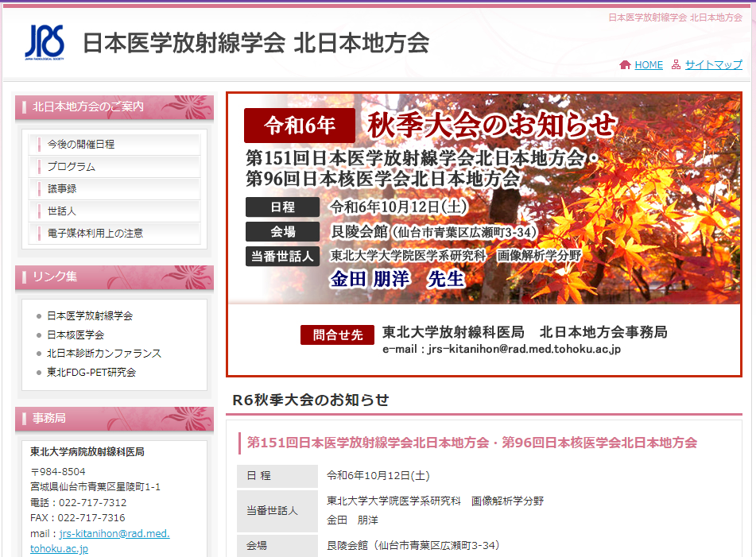This screenshot has height=557, width=756.
Task: Open the プログラム menu item
Action: 114,166
